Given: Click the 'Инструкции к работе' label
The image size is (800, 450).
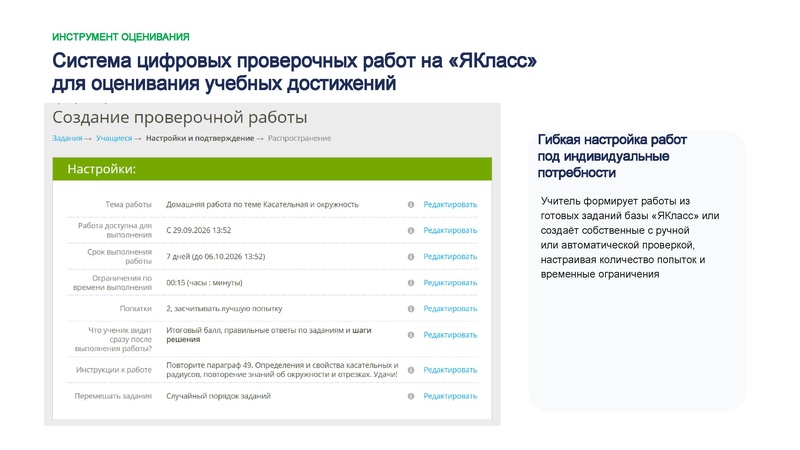Looking at the screenshot, I should point(114,370).
